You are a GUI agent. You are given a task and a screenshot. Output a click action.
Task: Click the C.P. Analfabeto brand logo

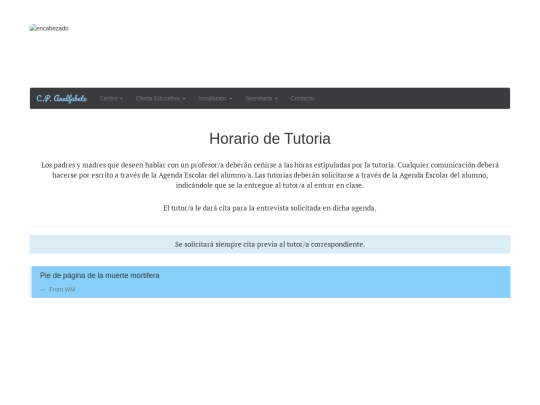tap(62, 98)
